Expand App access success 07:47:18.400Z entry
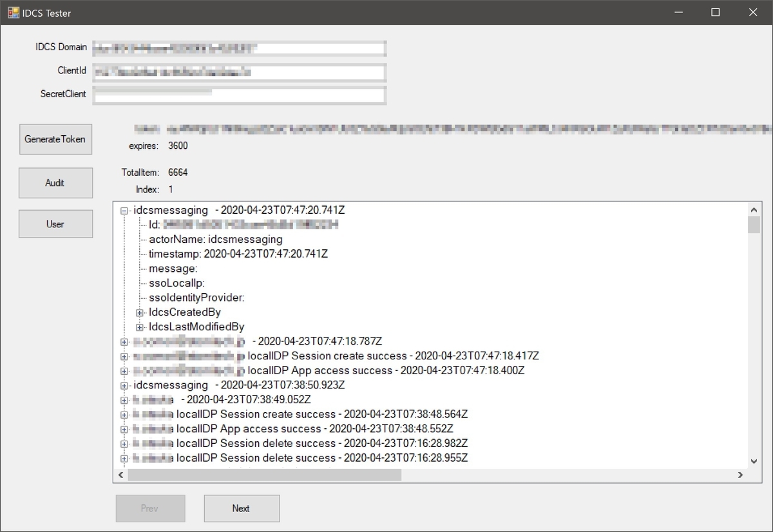 (124, 371)
